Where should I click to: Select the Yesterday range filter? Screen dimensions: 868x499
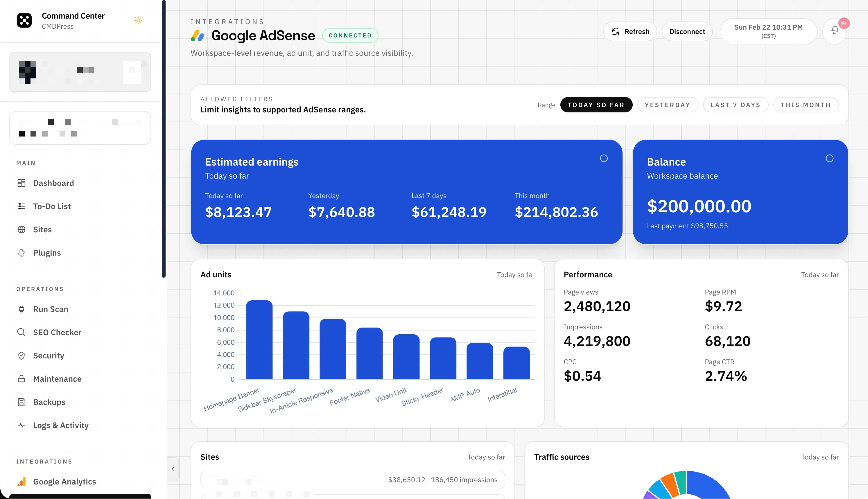point(667,105)
